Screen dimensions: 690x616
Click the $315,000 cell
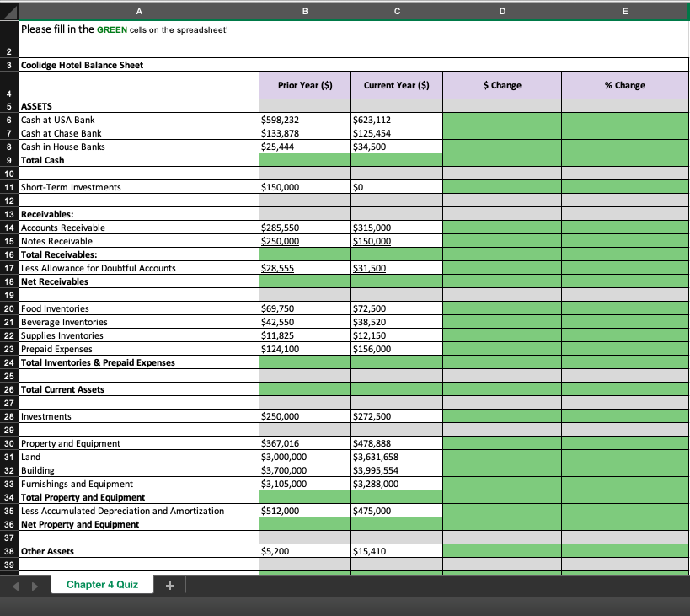(397, 228)
